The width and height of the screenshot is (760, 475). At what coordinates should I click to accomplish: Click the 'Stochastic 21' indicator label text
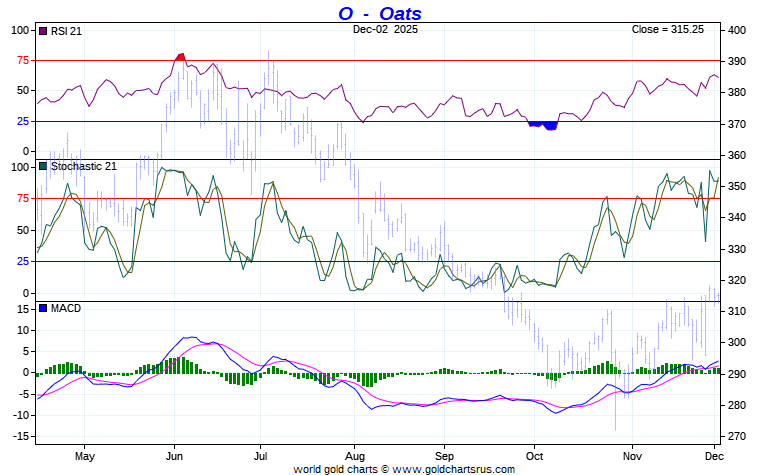[x=83, y=166]
